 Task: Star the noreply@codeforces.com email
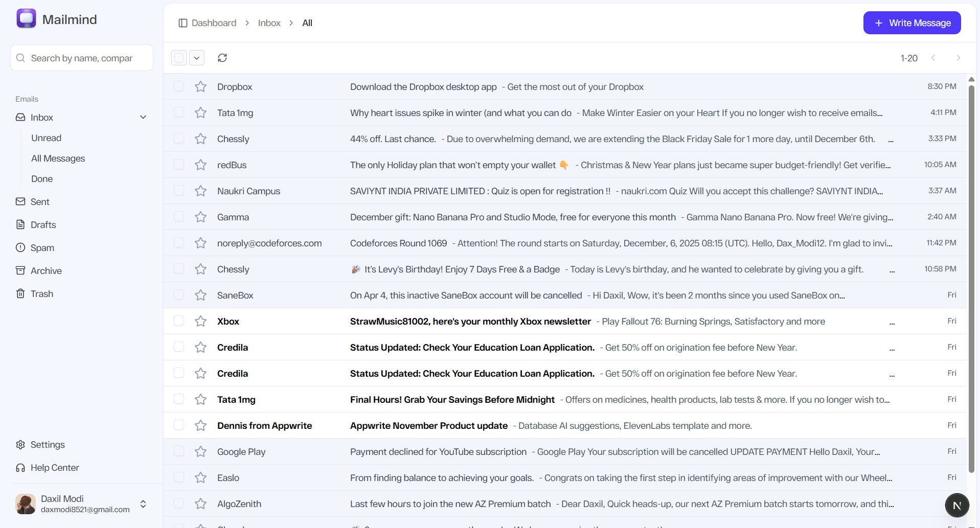tap(200, 243)
